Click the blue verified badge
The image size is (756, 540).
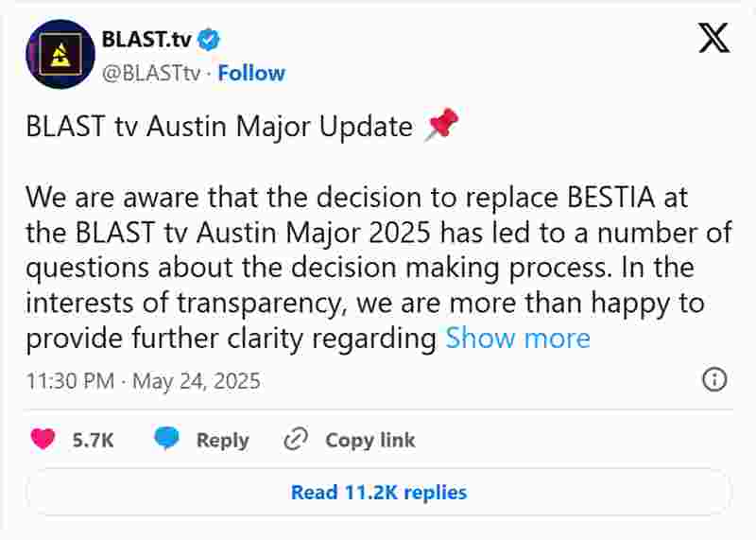209,40
